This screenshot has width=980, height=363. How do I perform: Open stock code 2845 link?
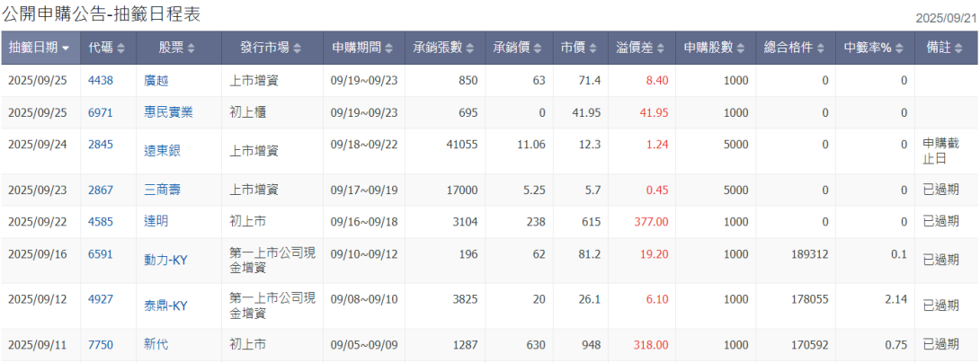[101, 145]
